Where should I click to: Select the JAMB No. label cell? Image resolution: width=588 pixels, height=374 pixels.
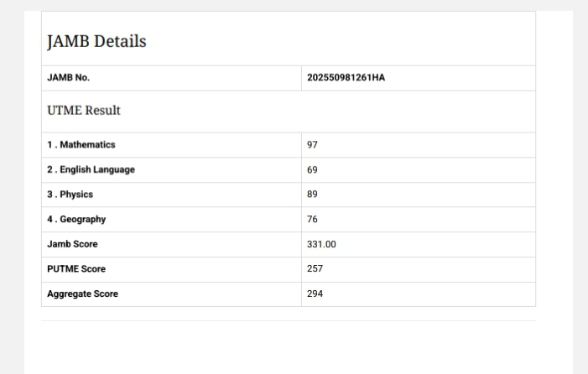69,78
